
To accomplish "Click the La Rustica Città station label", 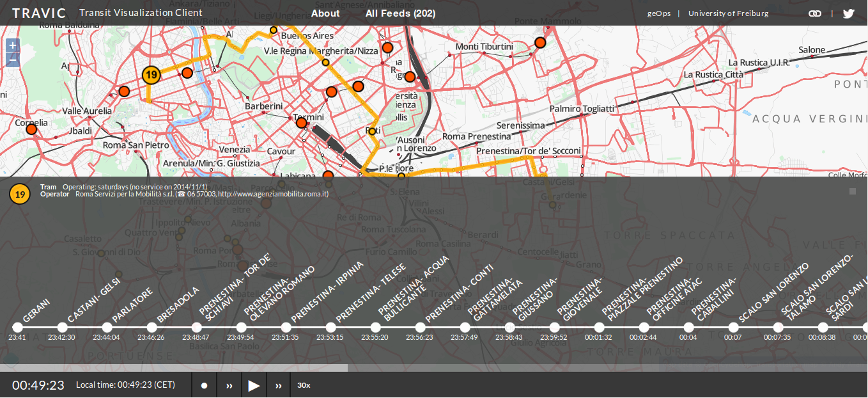I will coord(713,74).
